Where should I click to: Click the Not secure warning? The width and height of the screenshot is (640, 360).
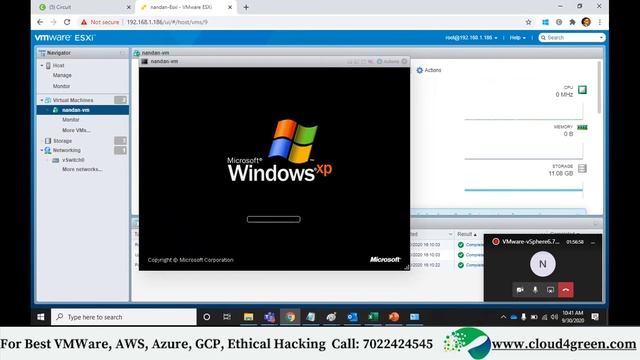point(100,22)
